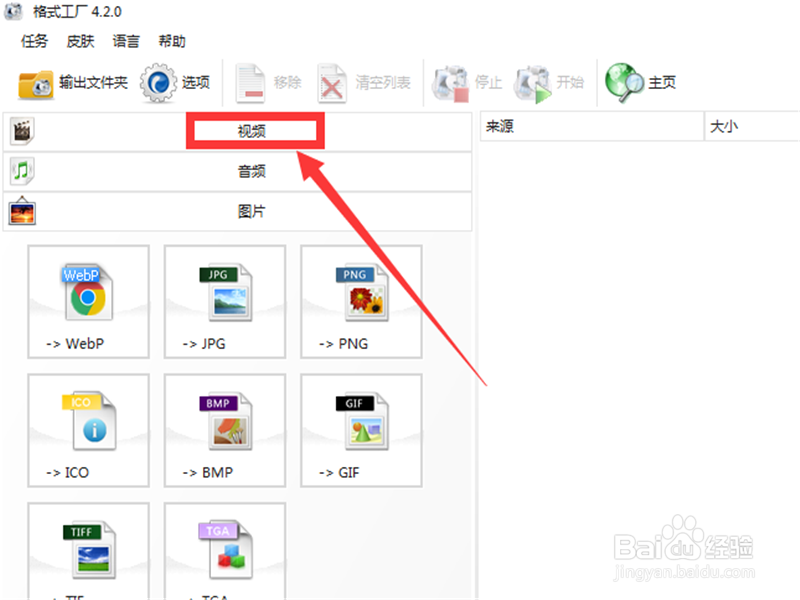Collapse the 图片 category section
The height and width of the screenshot is (600, 800).
237,211
